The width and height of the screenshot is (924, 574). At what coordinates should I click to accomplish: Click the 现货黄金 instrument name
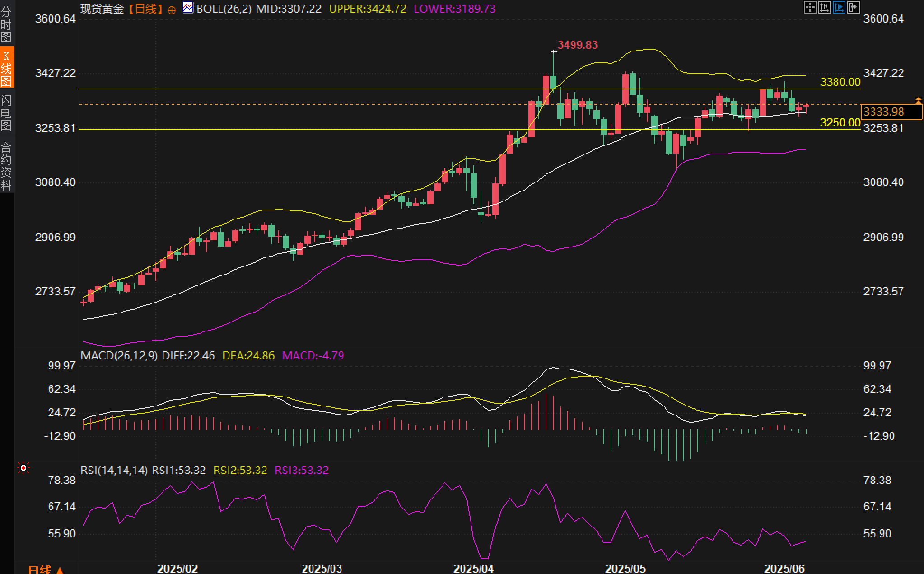(x=103, y=9)
